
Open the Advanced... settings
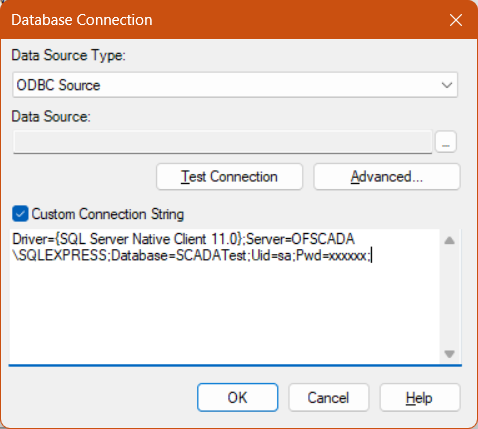point(387,177)
